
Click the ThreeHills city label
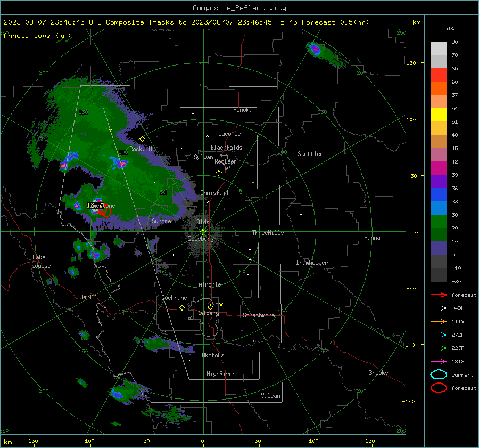pos(268,233)
